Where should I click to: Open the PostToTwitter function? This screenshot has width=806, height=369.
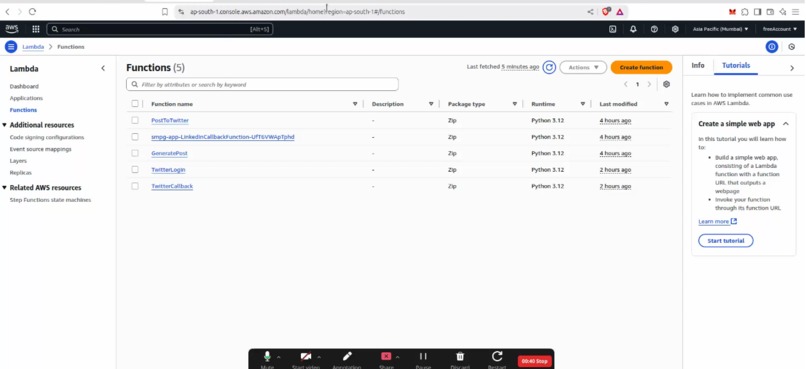click(170, 120)
